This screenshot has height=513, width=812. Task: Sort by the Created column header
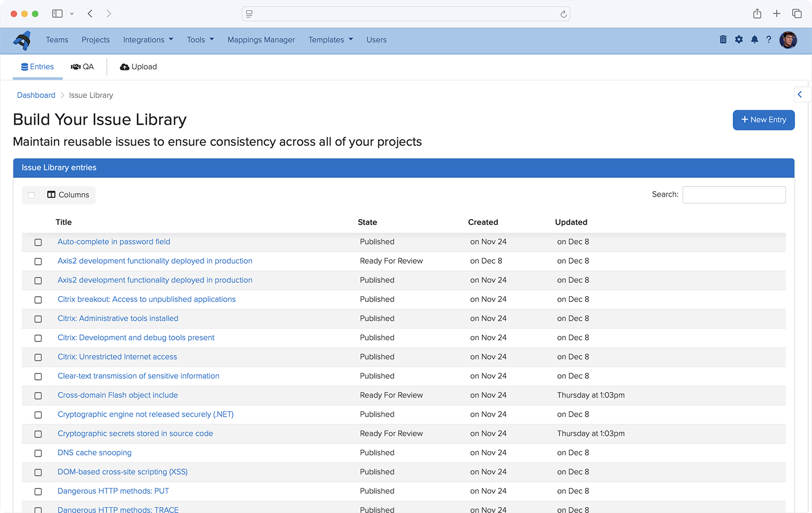(483, 223)
